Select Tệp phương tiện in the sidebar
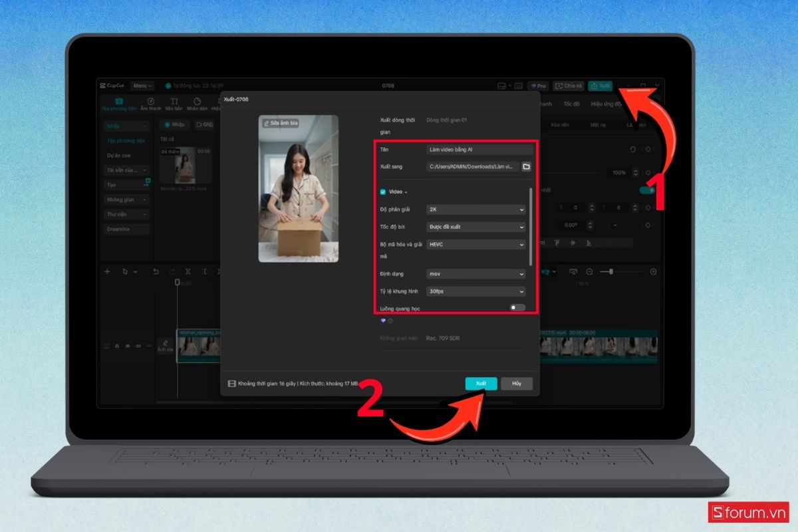Image resolution: width=798 pixels, height=532 pixels. coord(126,140)
